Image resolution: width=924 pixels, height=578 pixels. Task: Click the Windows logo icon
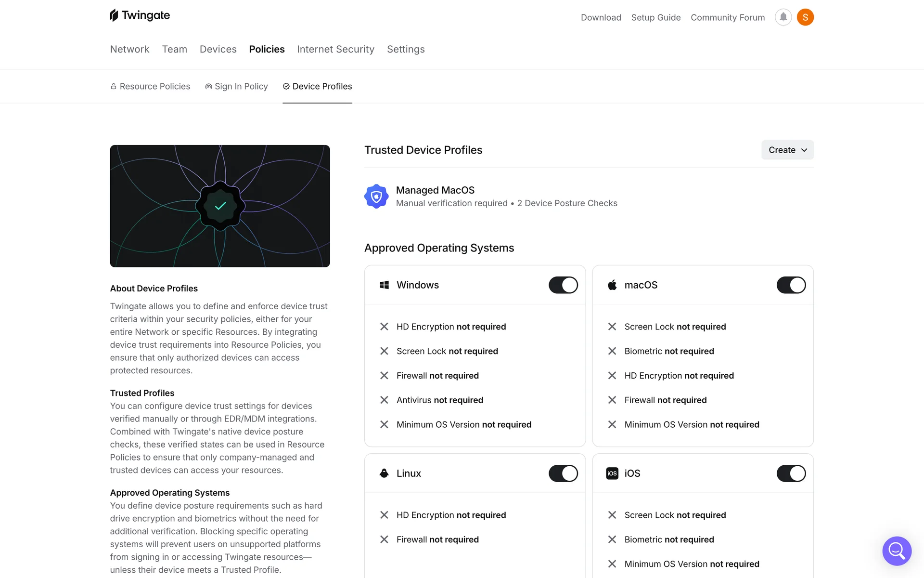pos(384,285)
